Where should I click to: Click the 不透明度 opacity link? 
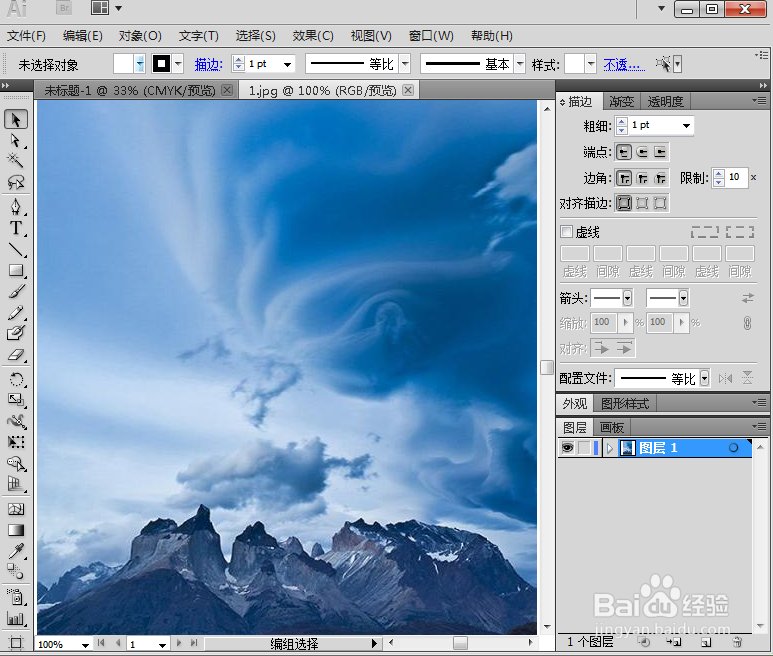(x=624, y=64)
